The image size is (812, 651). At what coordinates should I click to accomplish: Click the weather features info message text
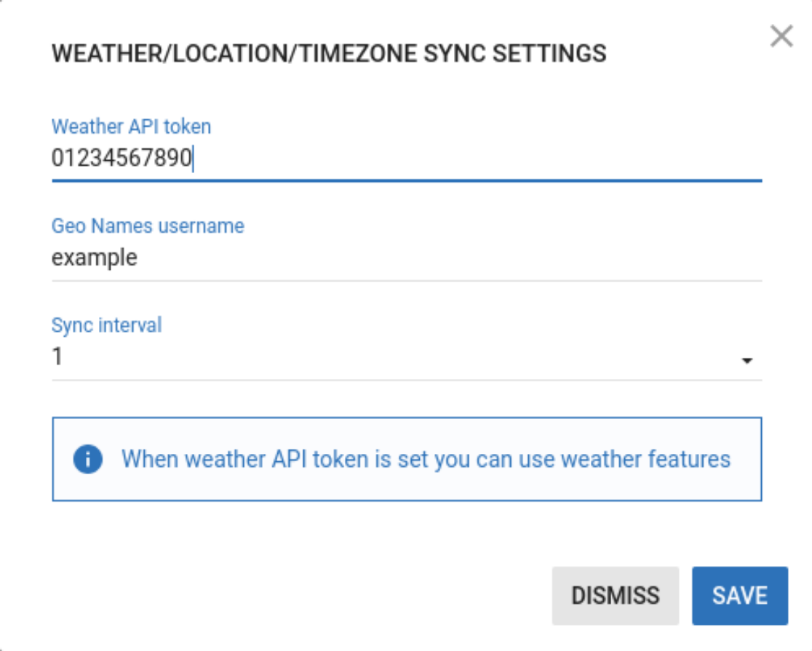(x=429, y=459)
